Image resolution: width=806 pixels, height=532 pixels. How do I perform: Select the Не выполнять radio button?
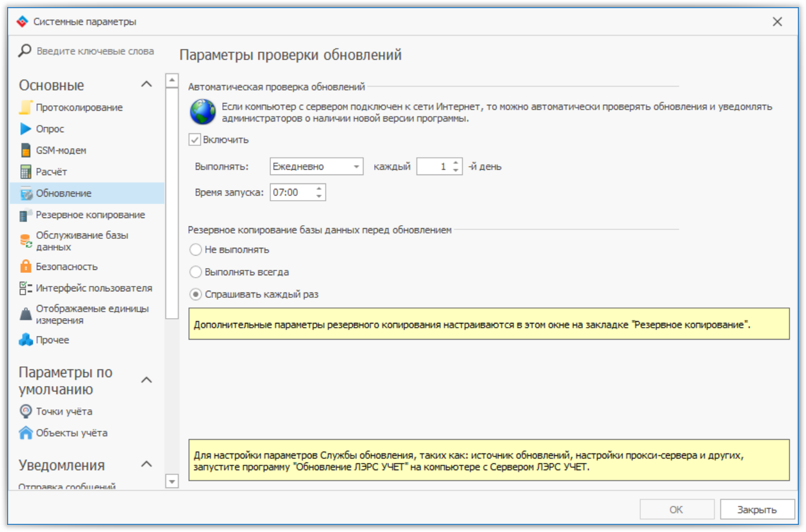[195, 250]
